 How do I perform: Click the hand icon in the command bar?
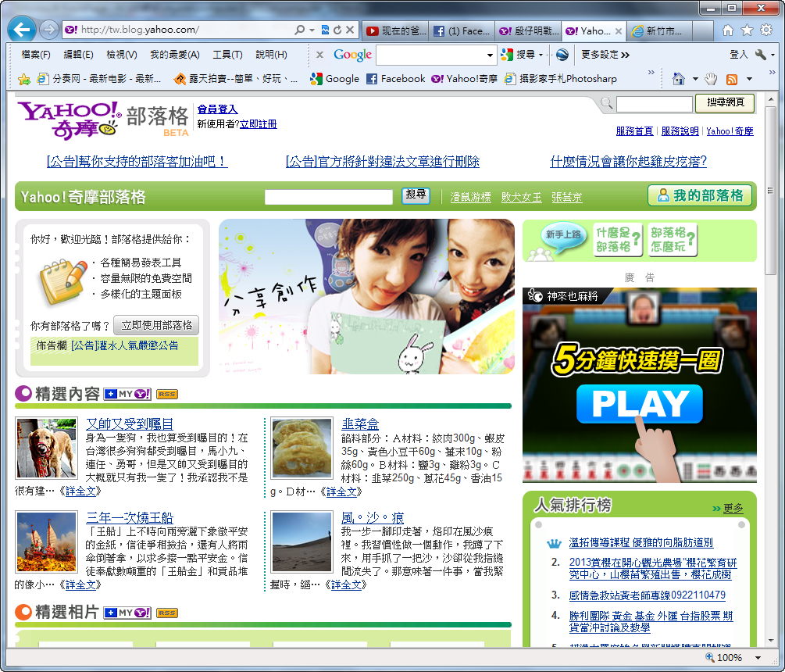tap(710, 79)
